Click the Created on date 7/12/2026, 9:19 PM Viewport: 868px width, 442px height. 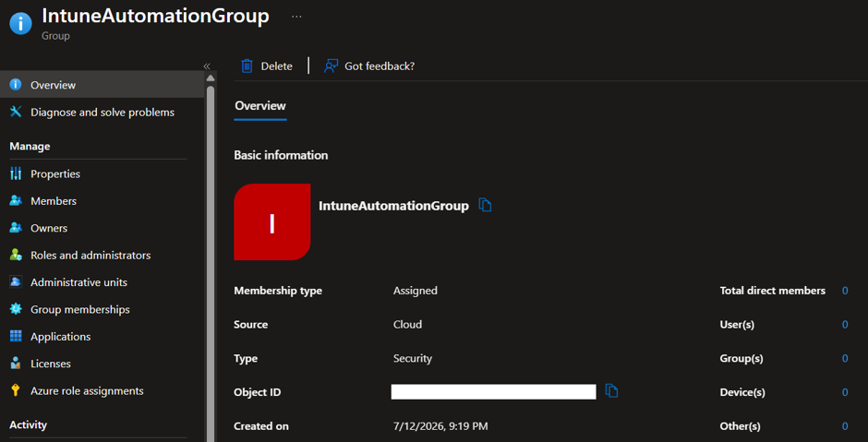click(440, 426)
